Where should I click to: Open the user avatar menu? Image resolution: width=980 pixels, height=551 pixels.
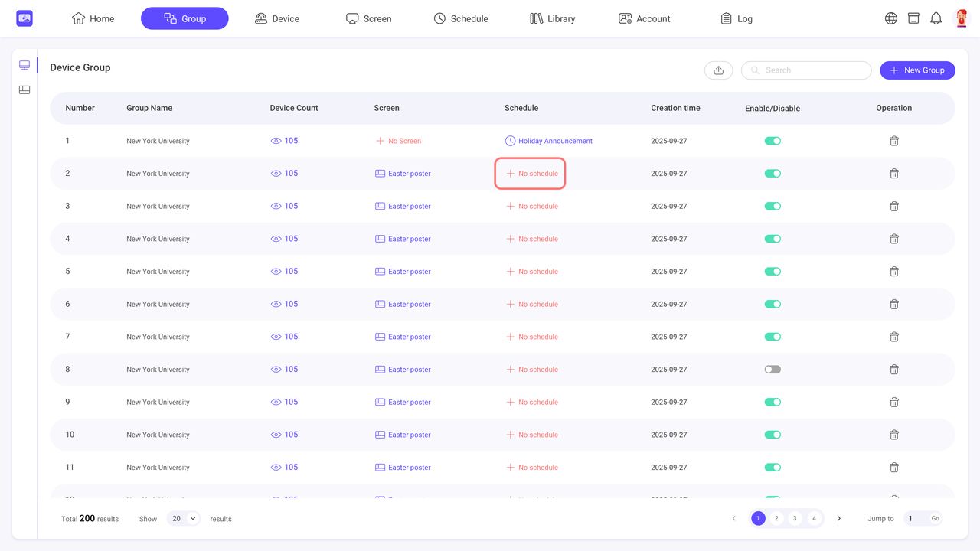961,18
